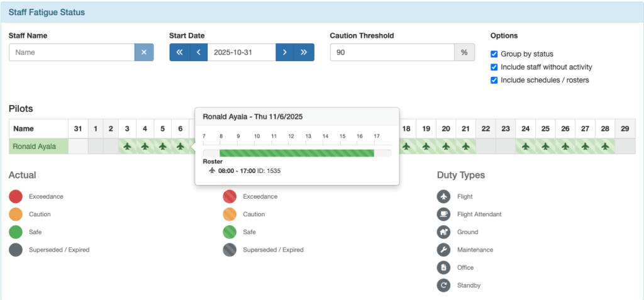Disable Include schedules / rosters checkbox
The image size is (644, 300).
point(494,81)
